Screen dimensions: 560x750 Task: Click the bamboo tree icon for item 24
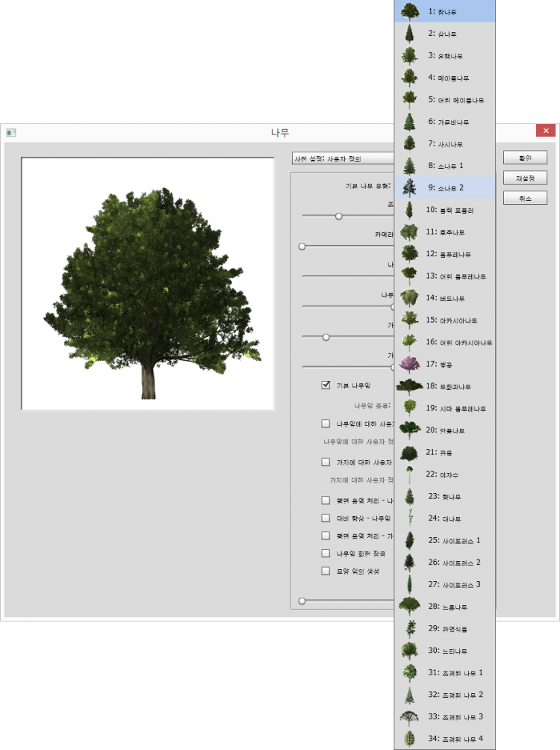[408, 517]
